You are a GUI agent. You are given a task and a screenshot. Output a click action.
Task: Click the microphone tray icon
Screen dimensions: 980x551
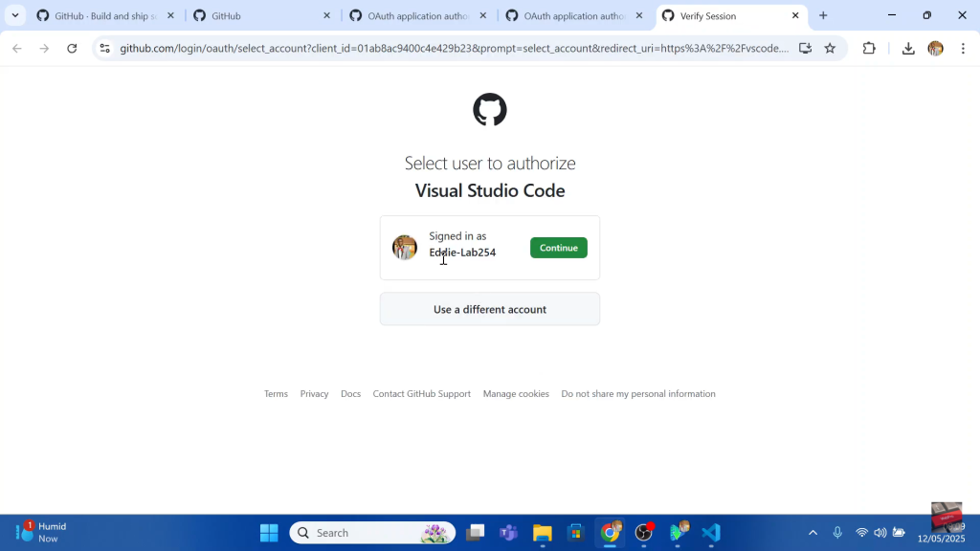click(x=837, y=533)
